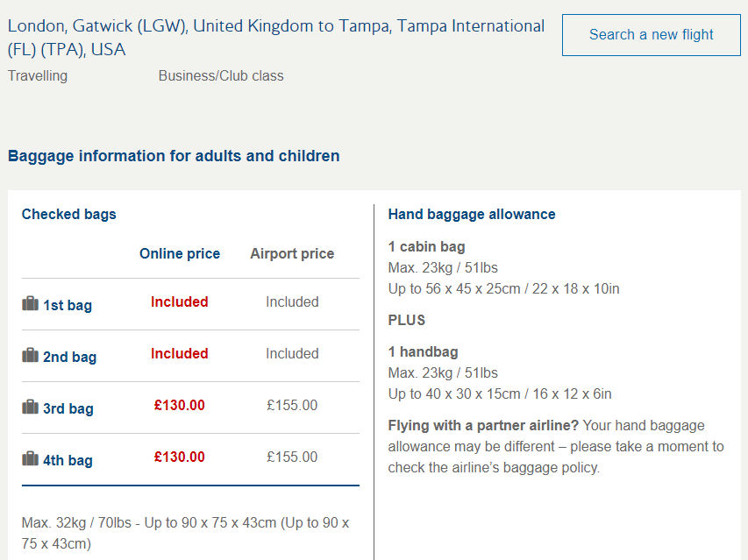Click the 4th bag suitcase icon

coord(30,459)
